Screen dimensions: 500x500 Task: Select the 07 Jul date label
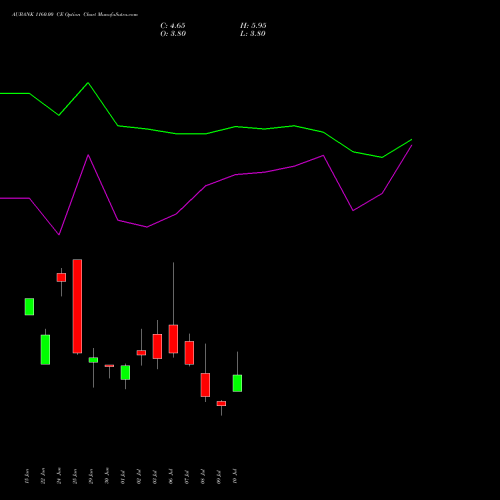tap(187, 477)
